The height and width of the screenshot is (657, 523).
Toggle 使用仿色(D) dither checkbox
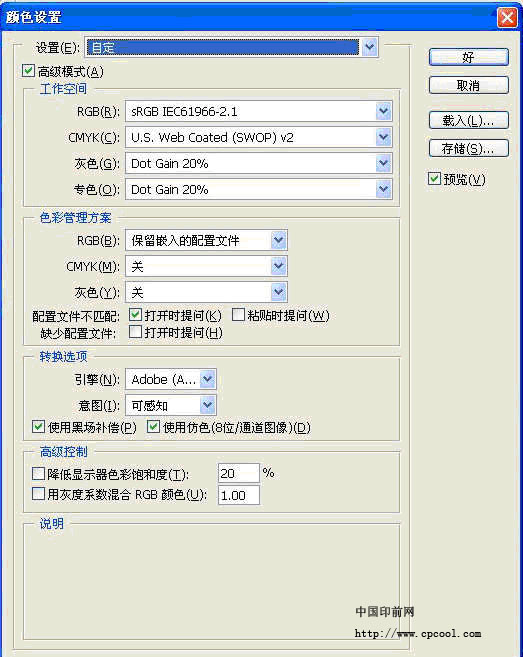click(x=153, y=427)
